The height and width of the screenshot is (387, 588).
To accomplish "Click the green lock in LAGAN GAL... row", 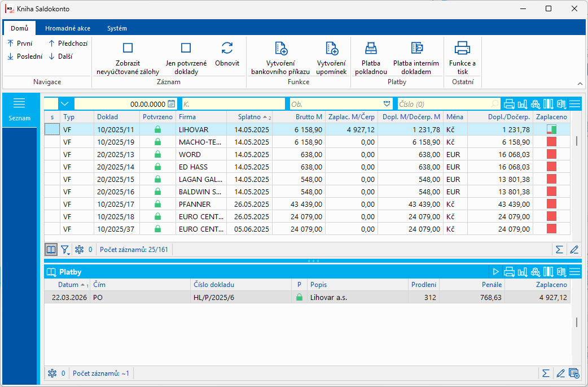I will coord(157,179).
